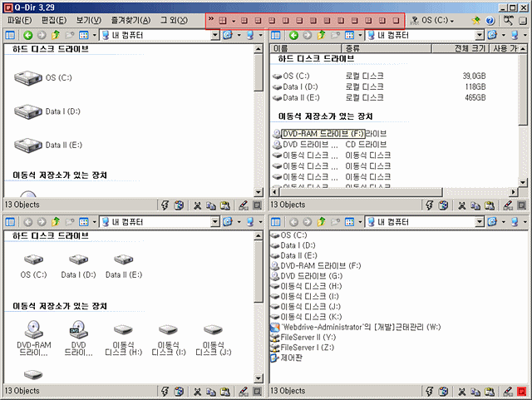
Task: Click the pencil edit icon in bottom-left status bar
Action: [242, 390]
